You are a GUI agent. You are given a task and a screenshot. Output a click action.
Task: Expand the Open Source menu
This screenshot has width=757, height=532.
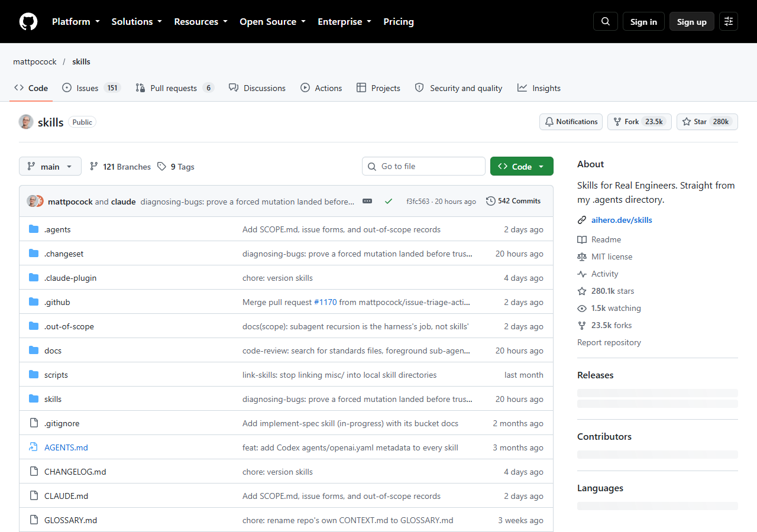point(273,21)
